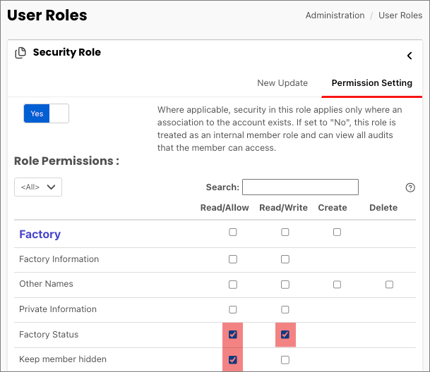Toggle the Yes/No association switch
This screenshot has width=430, height=372.
pos(46,113)
